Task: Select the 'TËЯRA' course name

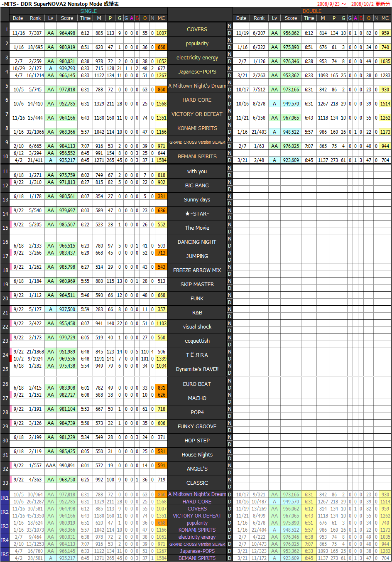Action: (x=197, y=355)
